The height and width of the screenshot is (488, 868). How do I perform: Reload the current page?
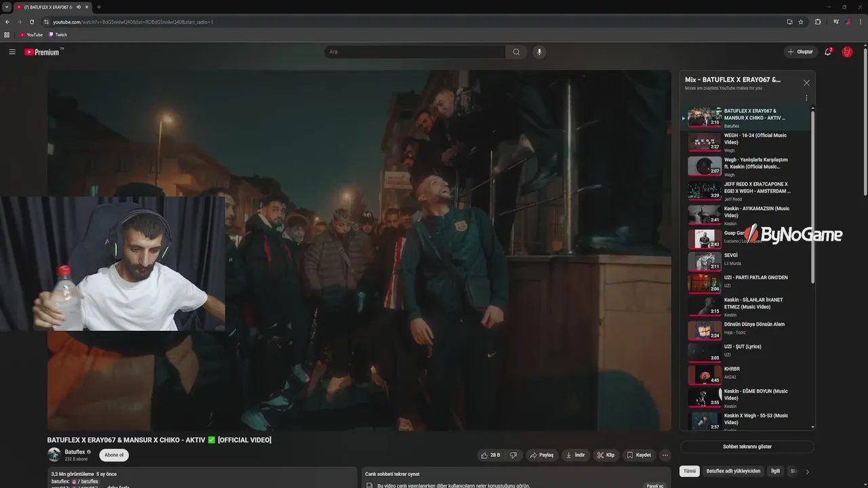(x=31, y=22)
